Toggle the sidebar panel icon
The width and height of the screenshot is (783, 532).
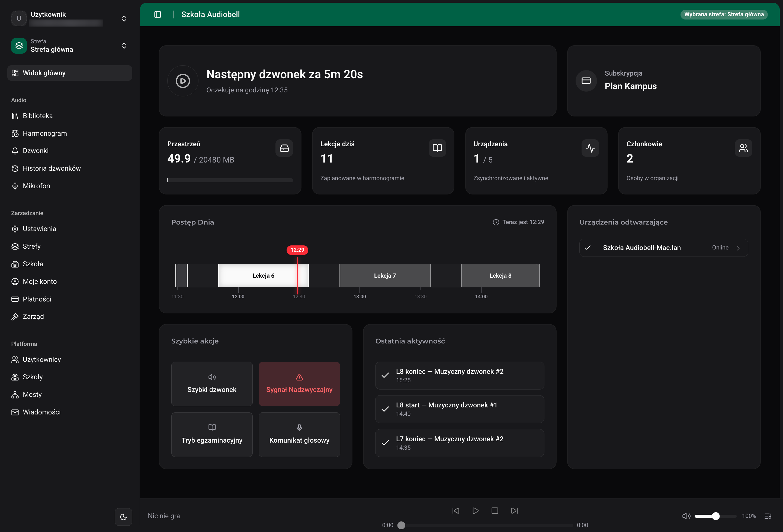(157, 14)
